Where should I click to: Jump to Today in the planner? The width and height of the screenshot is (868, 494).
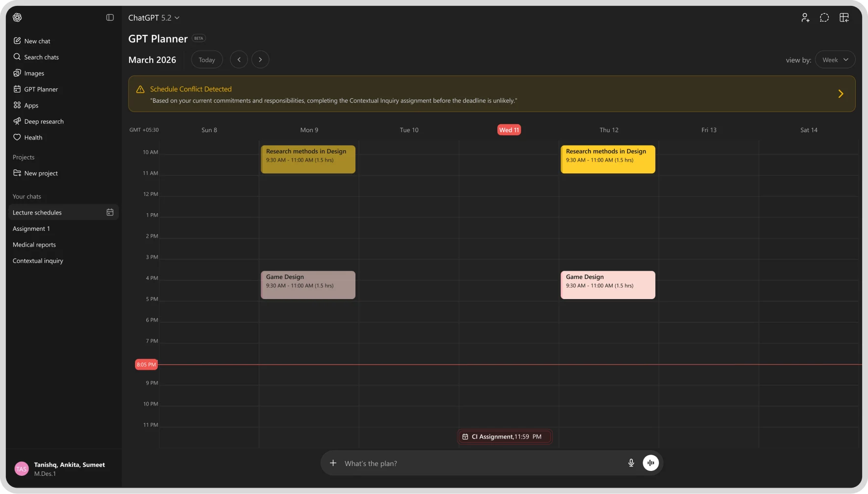point(207,60)
